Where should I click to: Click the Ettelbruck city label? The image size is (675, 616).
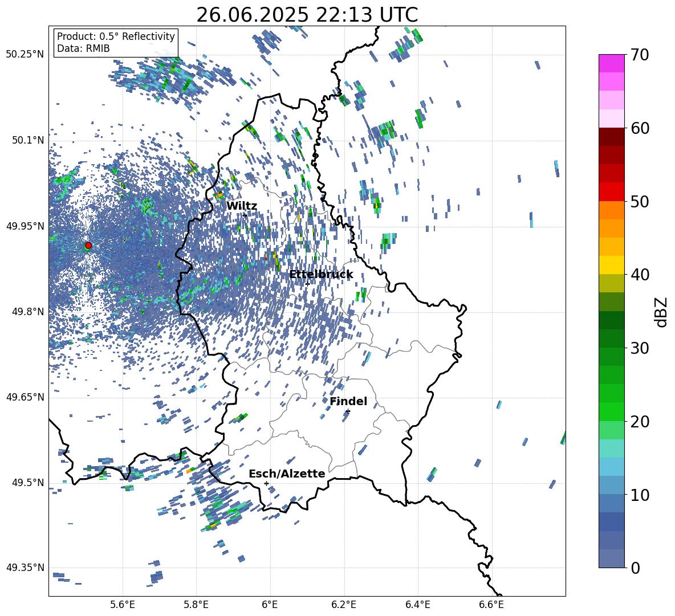[x=321, y=275]
